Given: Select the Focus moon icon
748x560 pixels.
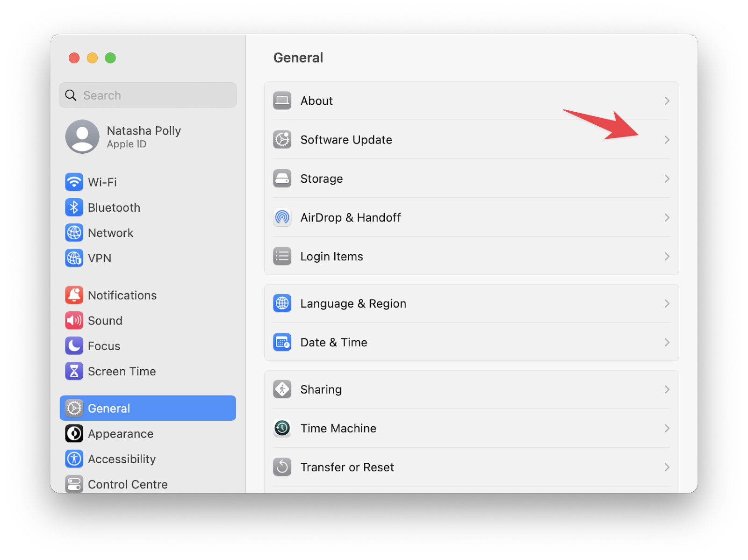Looking at the screenshot, I should (x=74, y=346).
